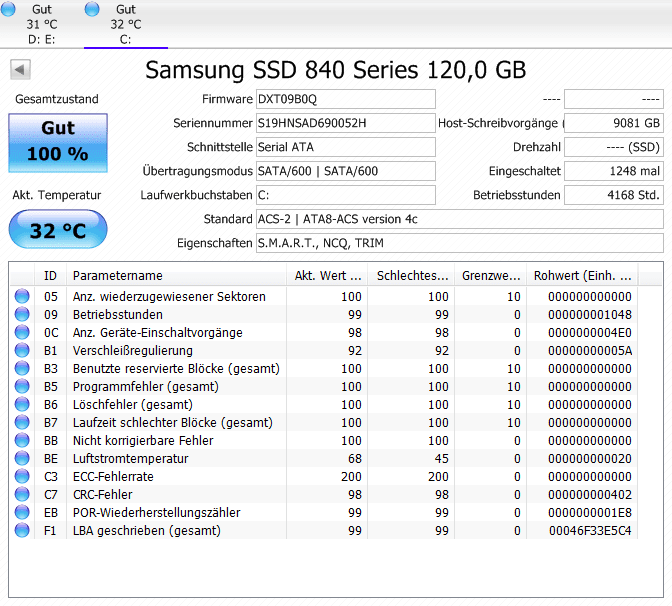Screen dimensions: 672x606
Task: Click the Schnittstelle field Serial ATA
Action: click(345, 147)
